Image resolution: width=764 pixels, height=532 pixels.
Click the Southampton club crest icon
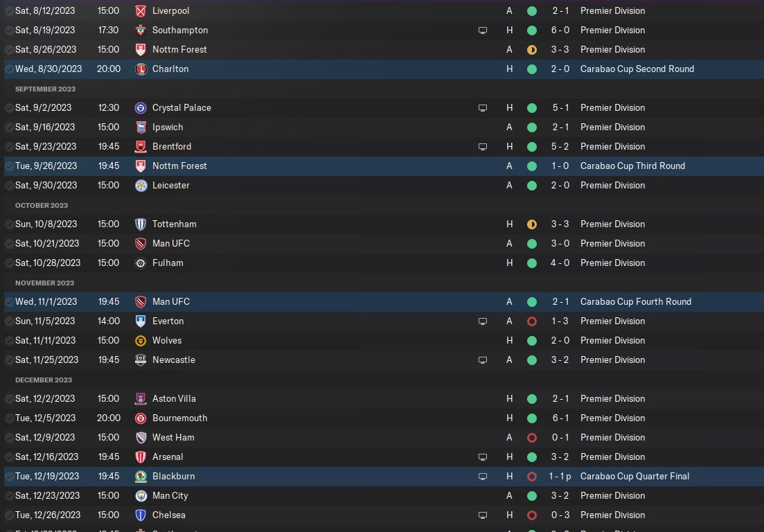(x=141, y=30)
